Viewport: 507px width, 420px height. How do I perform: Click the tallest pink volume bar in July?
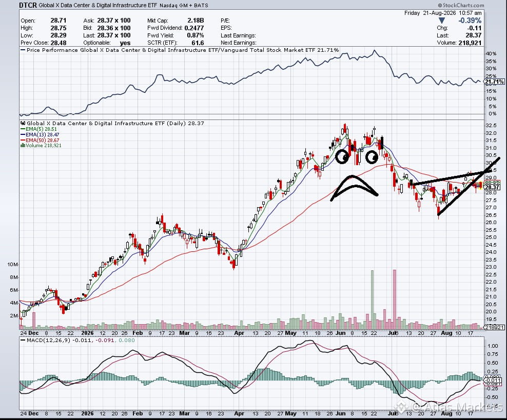(x=395, y=299)
